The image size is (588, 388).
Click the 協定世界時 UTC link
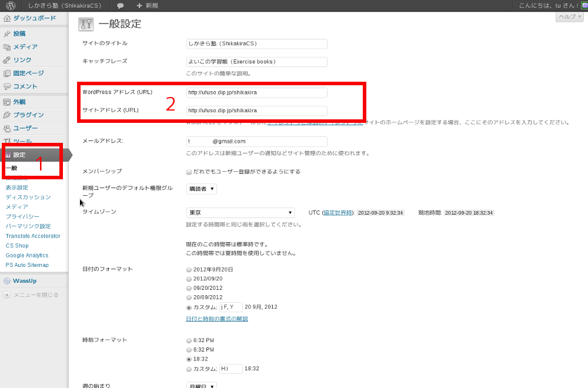coord(338,213)
